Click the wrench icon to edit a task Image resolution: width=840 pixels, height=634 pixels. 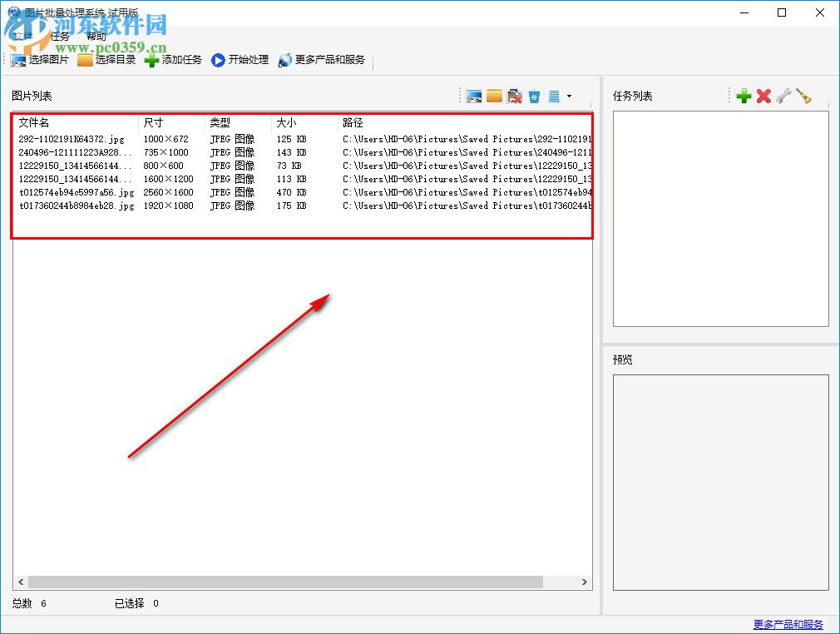point(783,97)
